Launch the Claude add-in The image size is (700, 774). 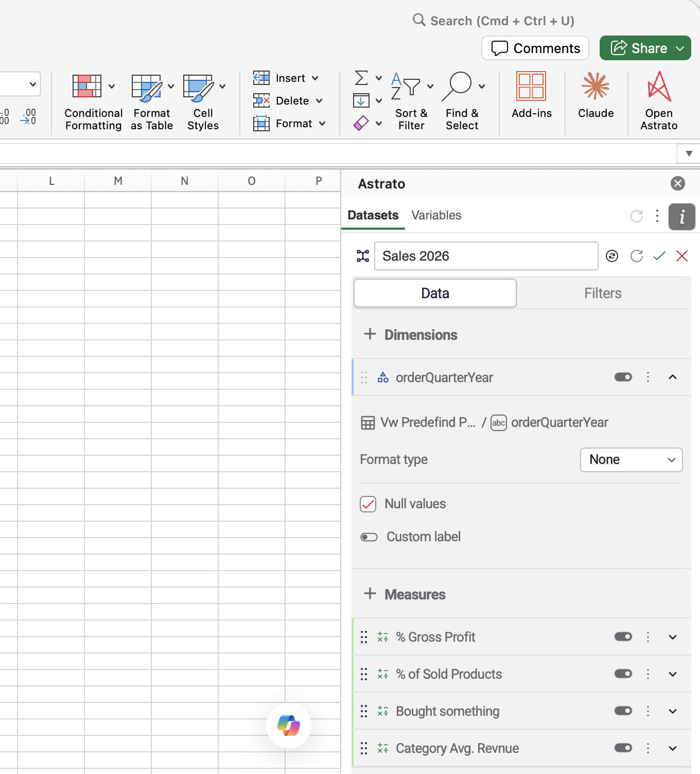596,96
